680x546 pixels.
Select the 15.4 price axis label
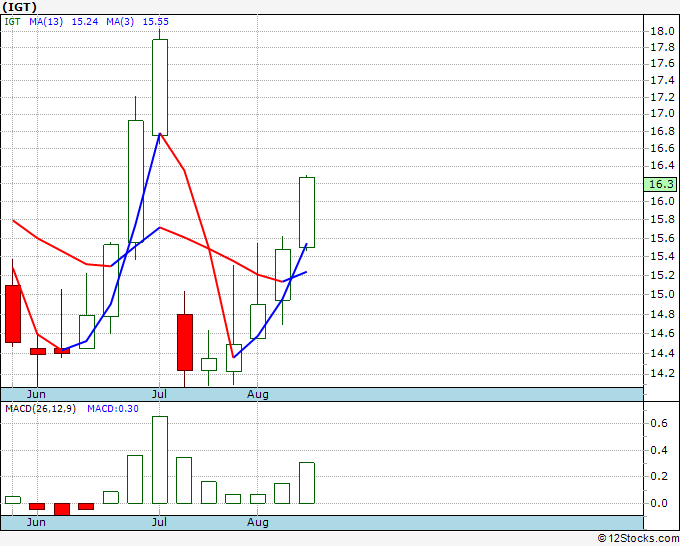click(x=662, y=256)
